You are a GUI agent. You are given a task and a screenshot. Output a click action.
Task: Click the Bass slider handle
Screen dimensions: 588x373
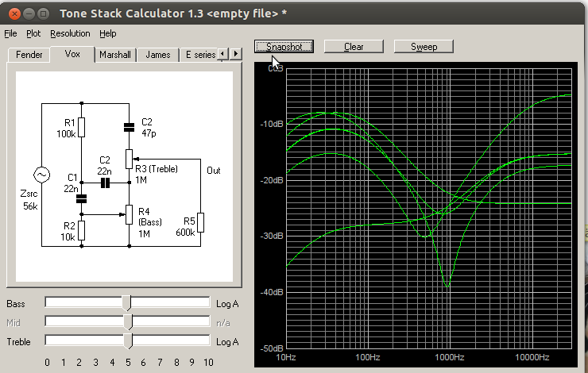[x=127, y=302]
